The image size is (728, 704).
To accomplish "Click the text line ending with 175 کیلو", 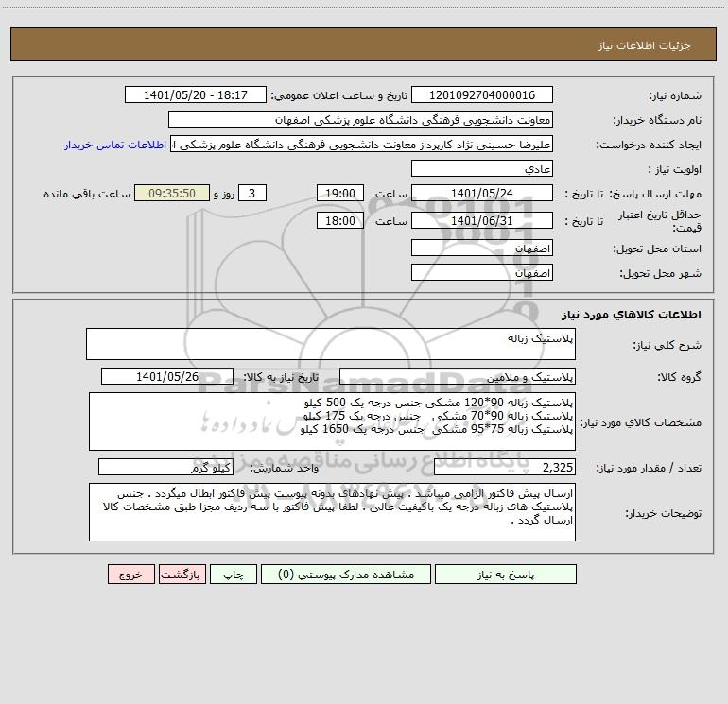I will pos(438,416).
